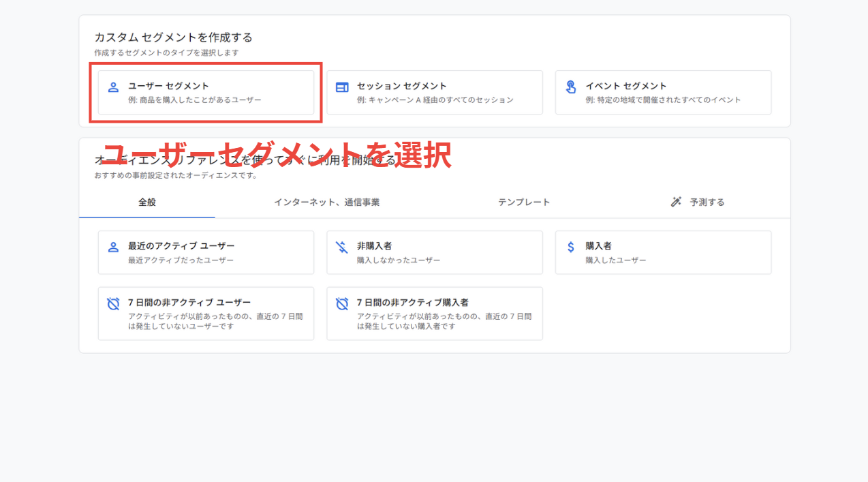Click the text 例: 商品を購入したことがあるユーザー
Image resolution: width=868 pixels, height=482 pixels.
pyautogui.click(x=195, y=100)
